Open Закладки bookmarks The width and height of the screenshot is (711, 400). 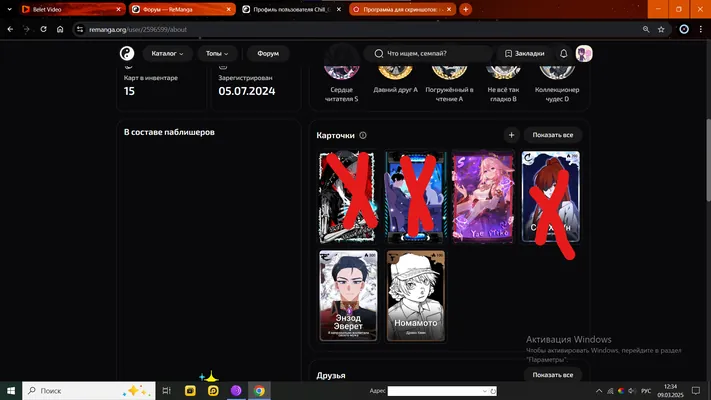coord(524,54)
